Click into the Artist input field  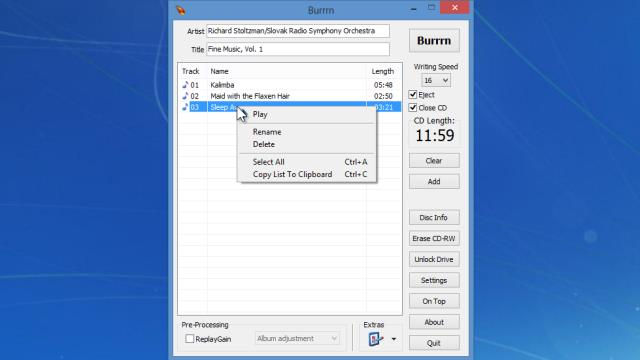[x=298, y=31]
